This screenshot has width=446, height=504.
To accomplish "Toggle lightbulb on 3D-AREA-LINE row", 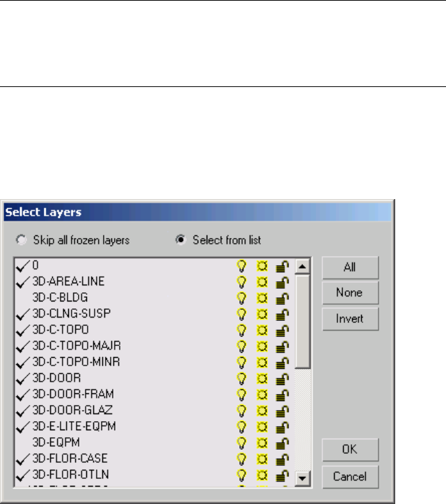I will (241, 282).
